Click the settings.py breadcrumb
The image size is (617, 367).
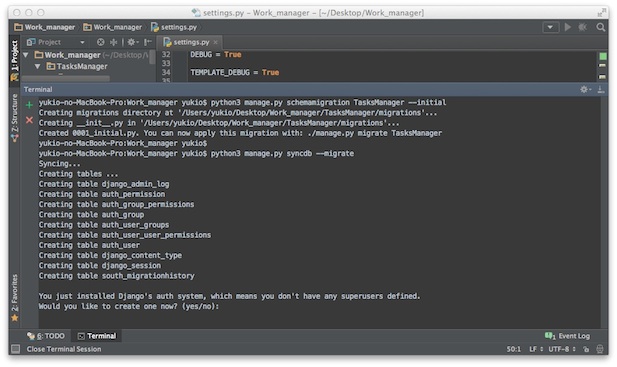(x=174, y=27)
